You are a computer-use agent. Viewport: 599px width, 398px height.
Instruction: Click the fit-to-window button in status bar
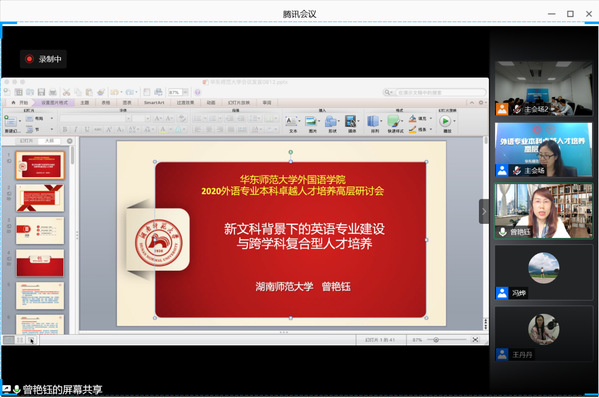(475, 340)
